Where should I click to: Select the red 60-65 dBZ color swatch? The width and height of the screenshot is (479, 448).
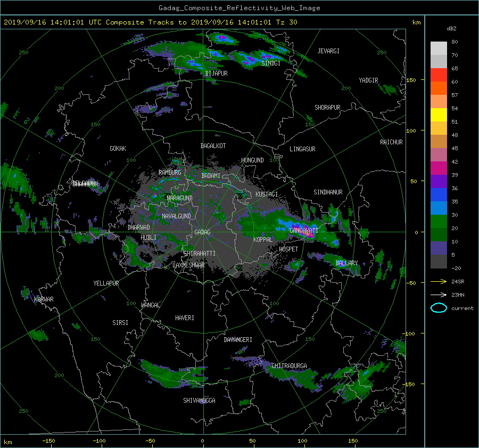[x=439, y=75]
